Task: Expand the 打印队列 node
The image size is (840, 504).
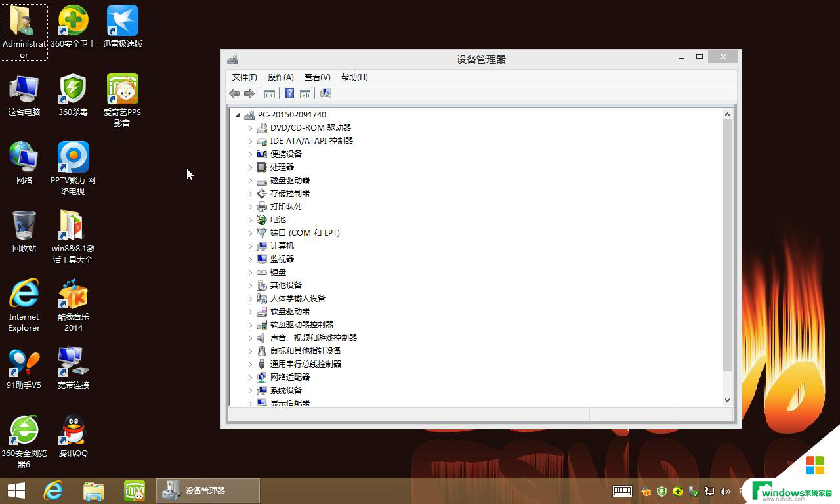Action: pyautogui.click(x=250, y=207)
